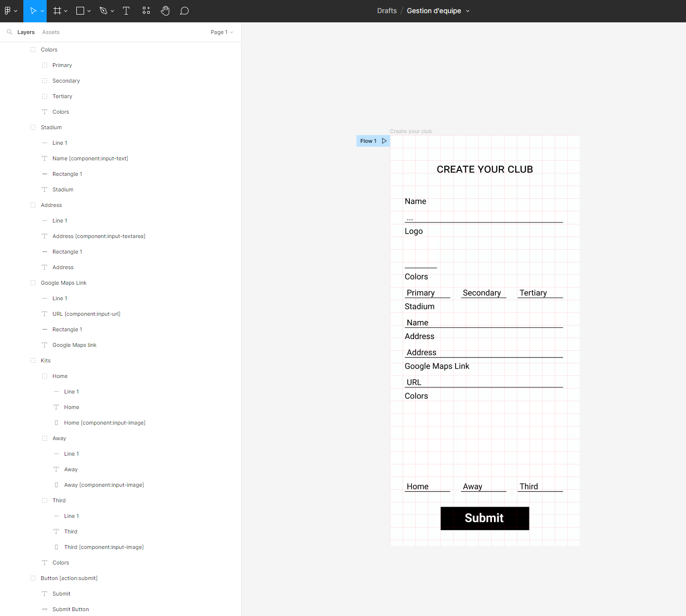686x616 pixels.
Task: Click the CREATE YOUR CLUB heading on canvas
Action: [x=485, y=170]
